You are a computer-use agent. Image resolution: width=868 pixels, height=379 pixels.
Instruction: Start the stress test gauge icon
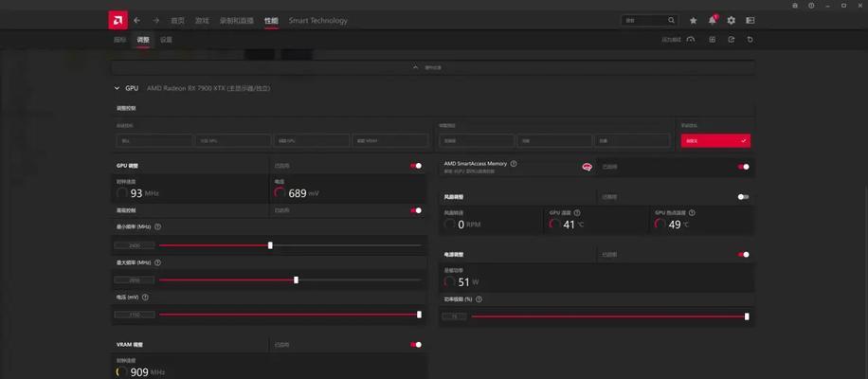(690, 40)
